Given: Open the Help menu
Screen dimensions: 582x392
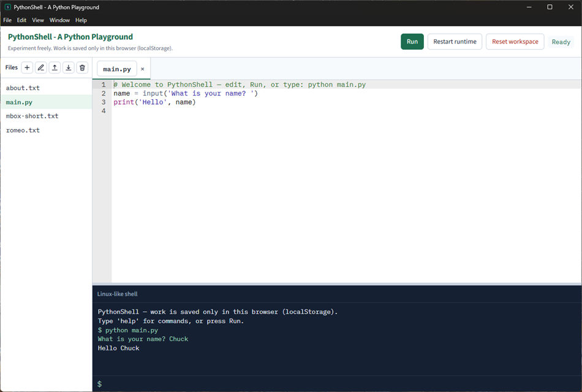Looking at the screenshot, I should pyautogui.click(x=81, y=20).
